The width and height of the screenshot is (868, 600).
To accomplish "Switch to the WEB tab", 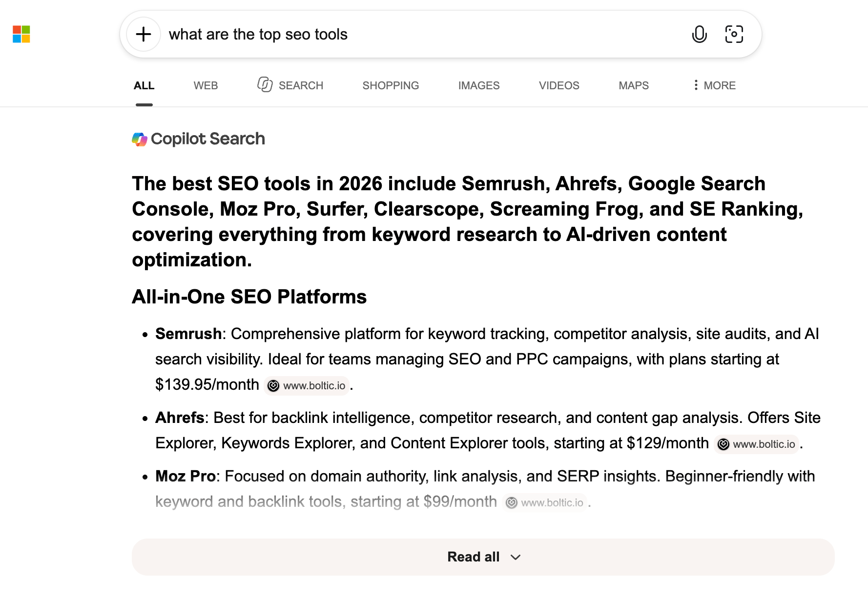I will pyautogui.click(x=206, y=85).
